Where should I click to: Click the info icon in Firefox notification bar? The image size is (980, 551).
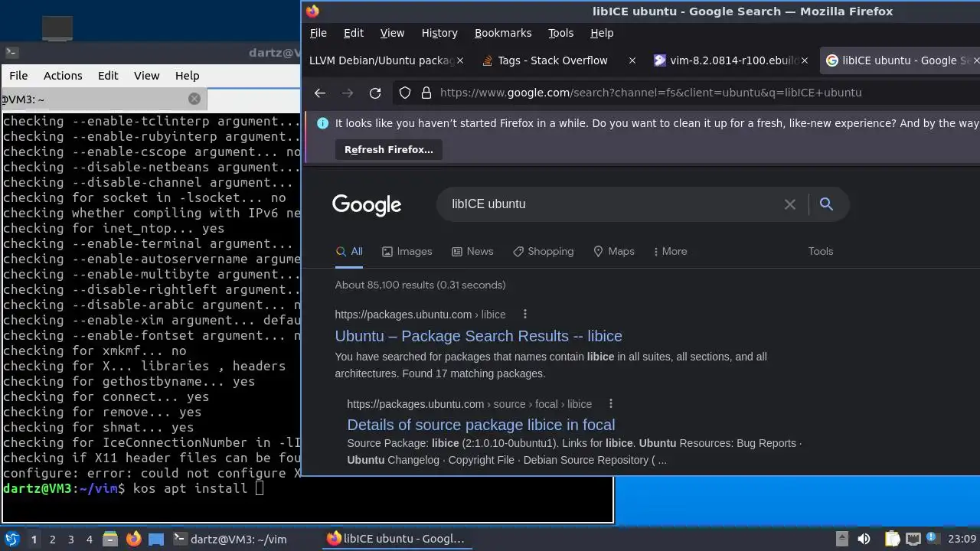(x=322, y=123)
